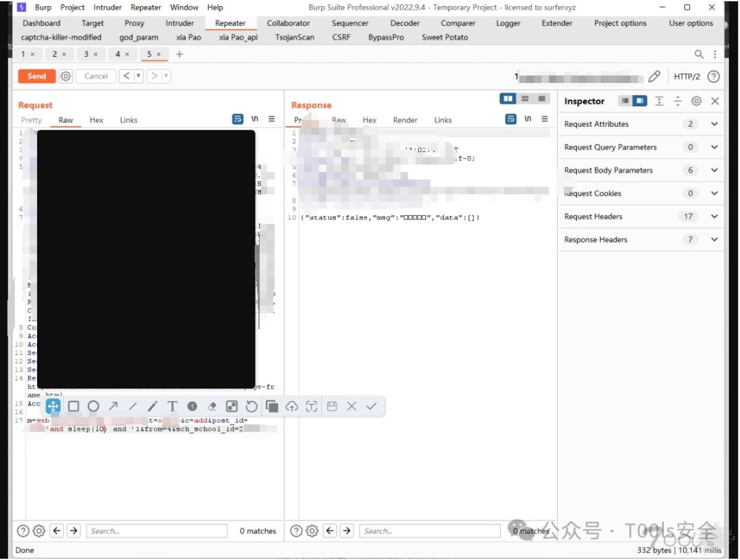The width and height of the screenshot is (740, 560).
Task: Click the Cancel button
Action: tap(96, 76)
